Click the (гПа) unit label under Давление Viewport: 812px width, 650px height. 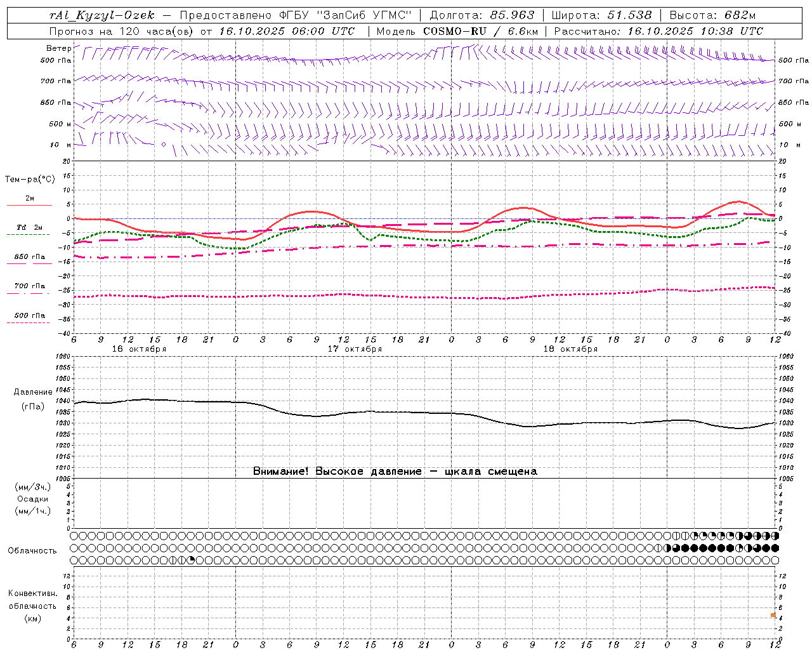[33, 406]
